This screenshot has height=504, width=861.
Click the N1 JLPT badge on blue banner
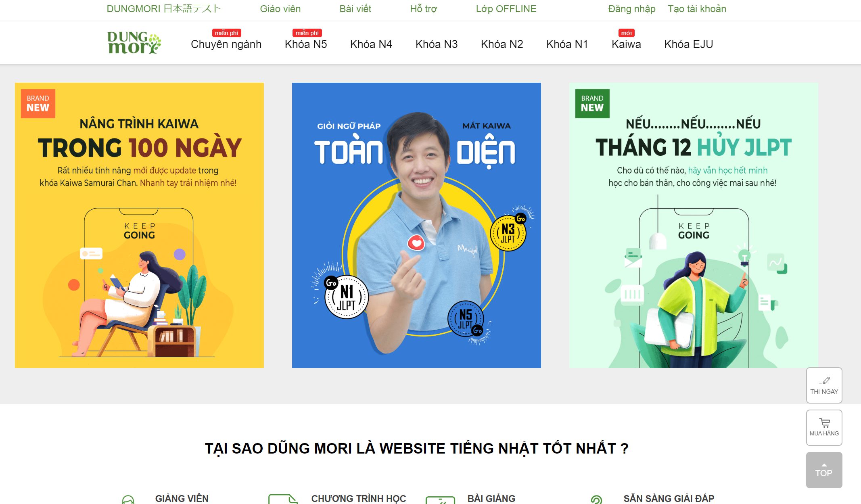coord(346,297)
